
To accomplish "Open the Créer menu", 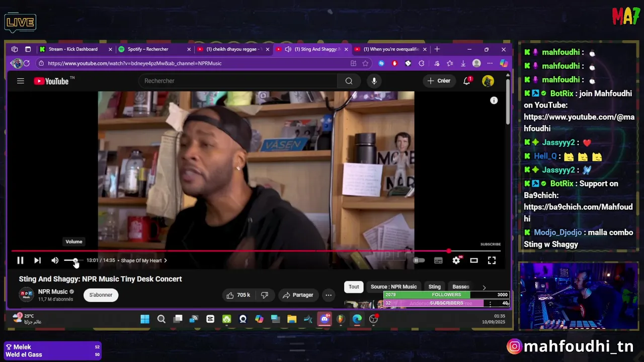I will pos(439,81).
